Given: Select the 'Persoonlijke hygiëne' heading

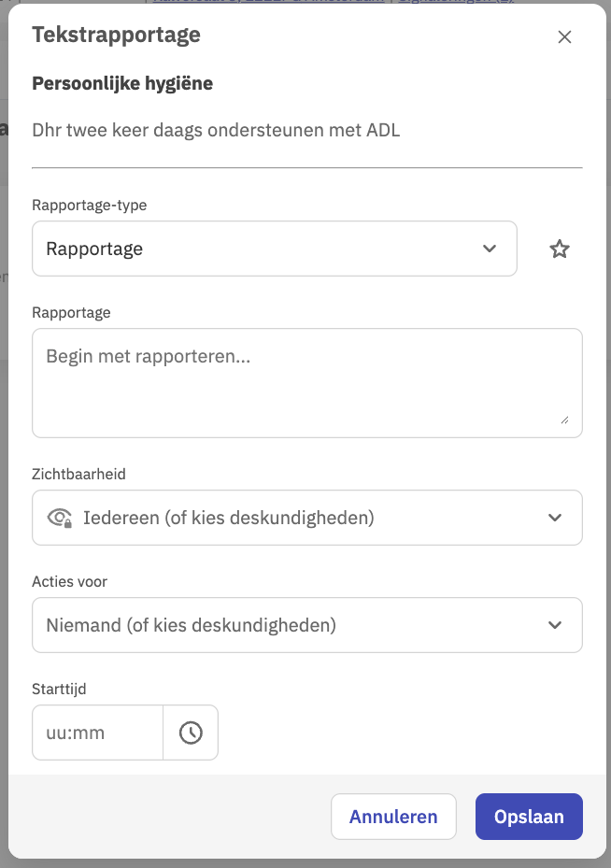Looking at the screenshot, I should pos(122,84).
